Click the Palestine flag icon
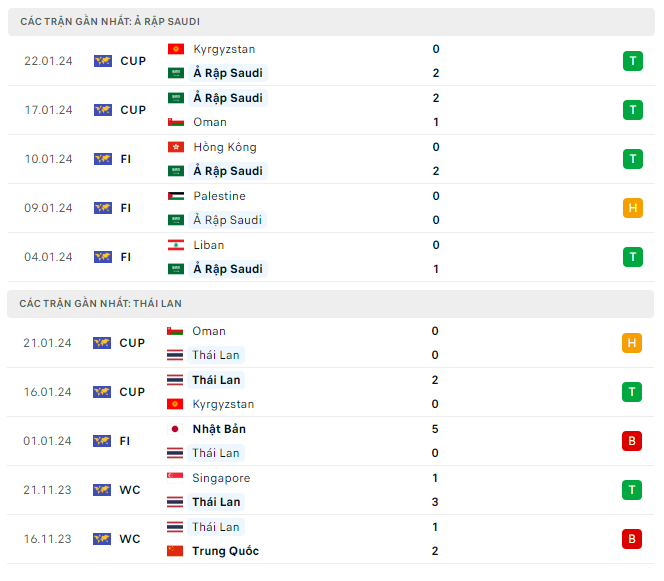The width and height of the screenshot is (664, 581). pos(176,196)
